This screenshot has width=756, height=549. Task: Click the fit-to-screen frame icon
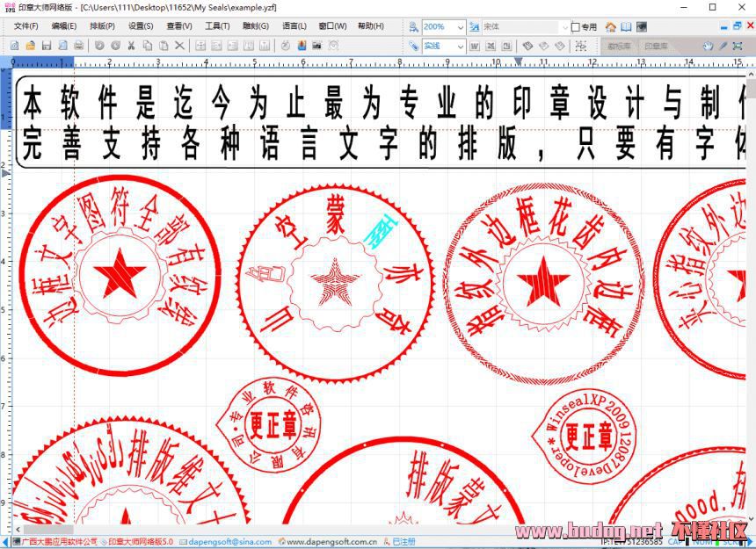738,46
